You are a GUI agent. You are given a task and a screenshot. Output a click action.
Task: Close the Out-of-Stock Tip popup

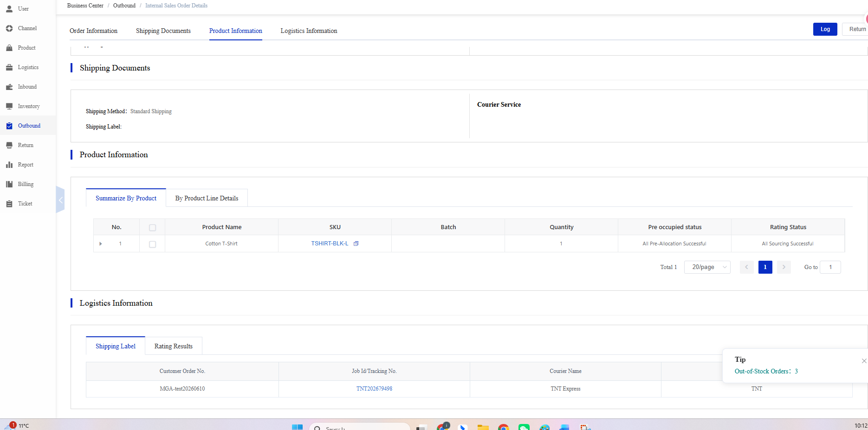point(864,361)
